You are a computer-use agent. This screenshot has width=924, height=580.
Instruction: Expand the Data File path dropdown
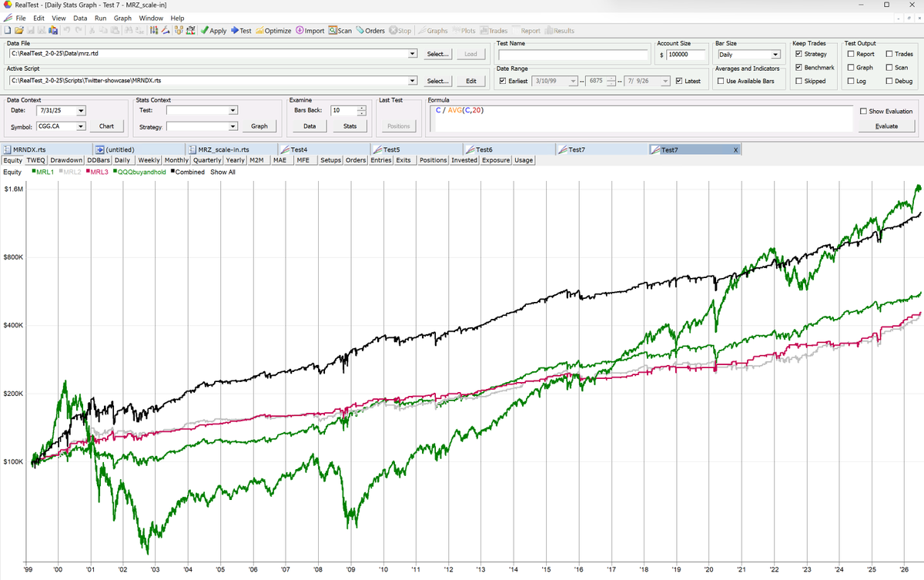pyautogui.click(x=413, y=54)
